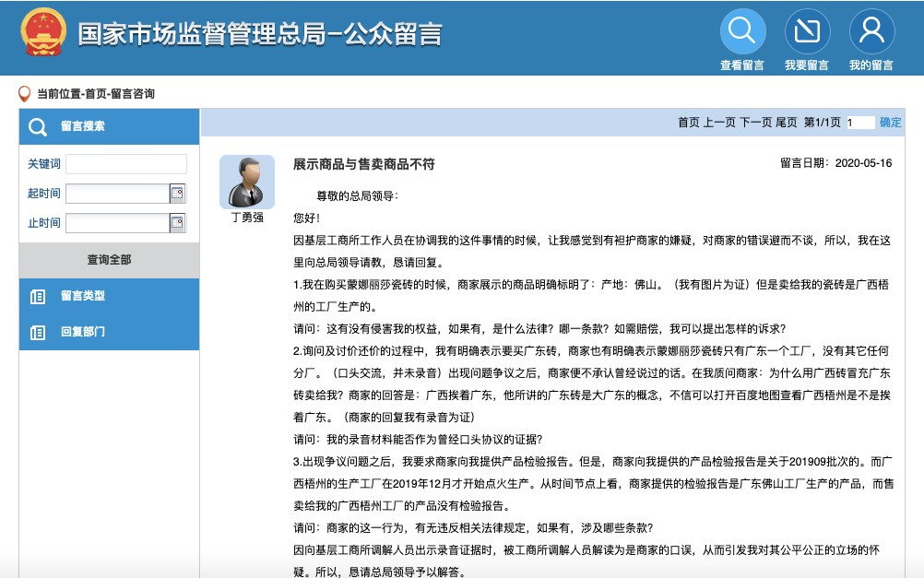Click the national emblem logo
The height and width of the screenshot is (578, 924).
[43, 32]
